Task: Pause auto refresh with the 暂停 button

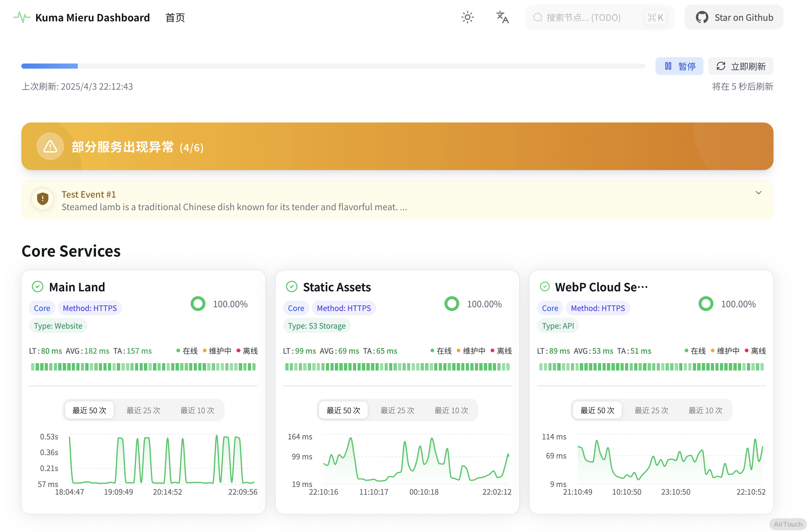Action: (x=679, y=66)
